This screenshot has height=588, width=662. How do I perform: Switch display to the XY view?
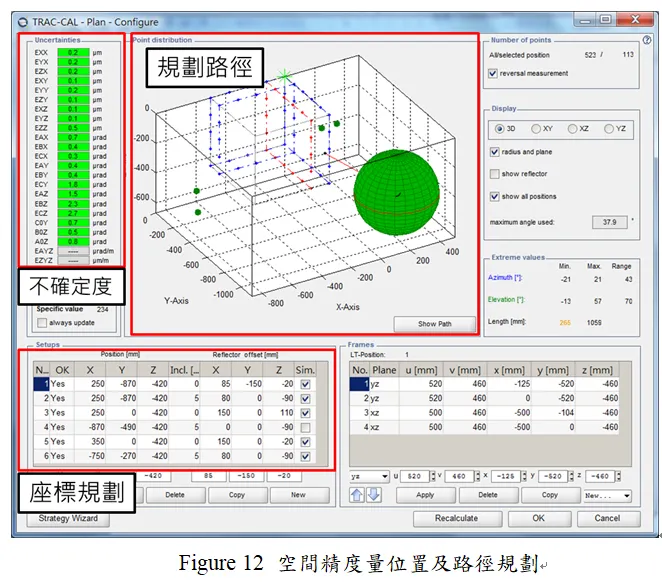[536, 129]
